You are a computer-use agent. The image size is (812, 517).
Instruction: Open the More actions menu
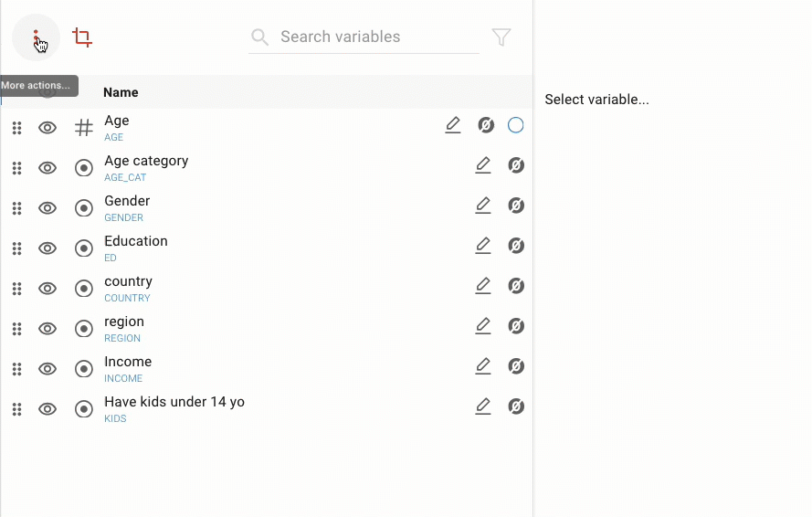[x=36, y=37]
